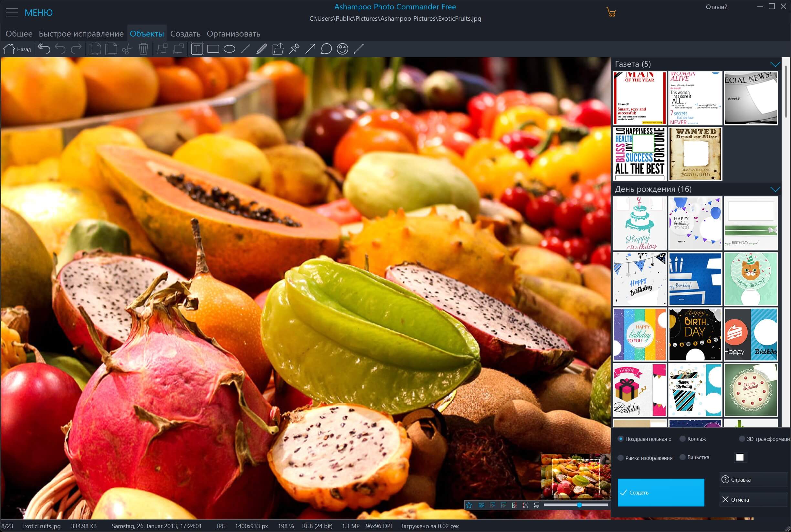This screenshot has height=532, width=791.
Task: Choose the ellipse shape tool
Action: 229,49
